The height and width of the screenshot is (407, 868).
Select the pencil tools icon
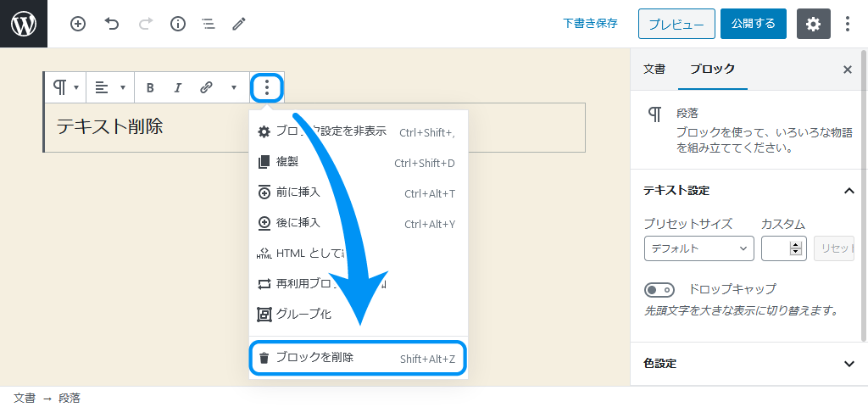click(x=238, y=24)
